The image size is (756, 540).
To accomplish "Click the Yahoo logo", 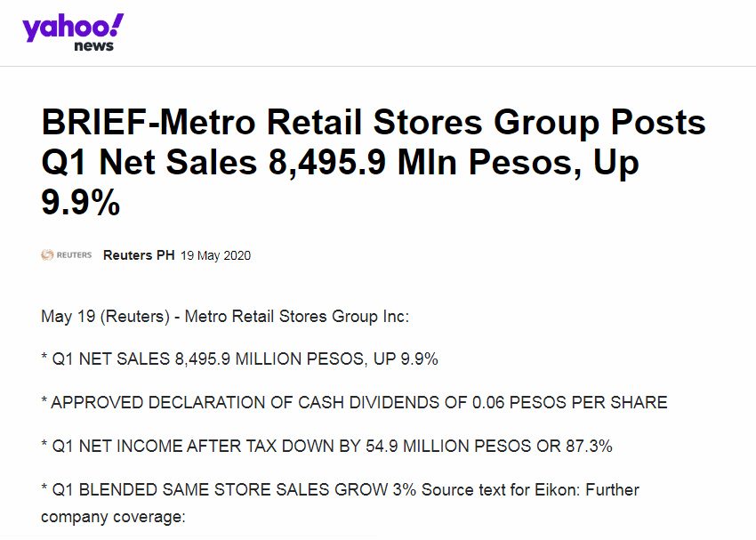I will tap(71, 28).
